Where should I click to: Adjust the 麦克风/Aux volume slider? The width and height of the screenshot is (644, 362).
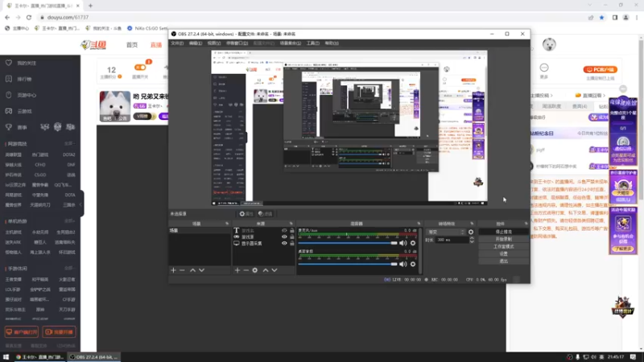pos(348,243)
